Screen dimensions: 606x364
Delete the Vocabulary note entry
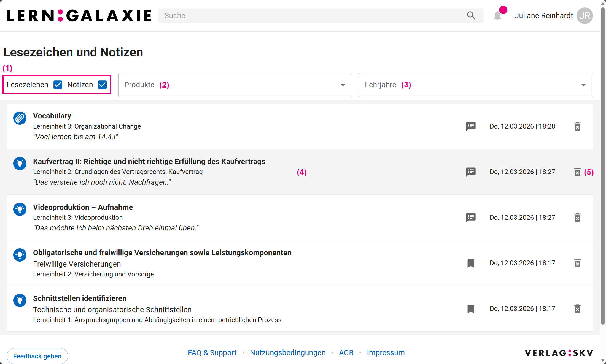click(x=577, y=126)
